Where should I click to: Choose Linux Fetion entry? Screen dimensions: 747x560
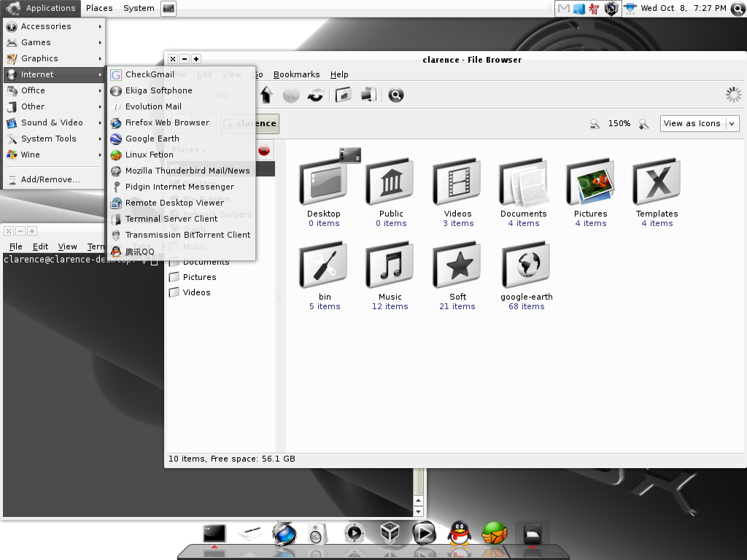tap(181, 155)
